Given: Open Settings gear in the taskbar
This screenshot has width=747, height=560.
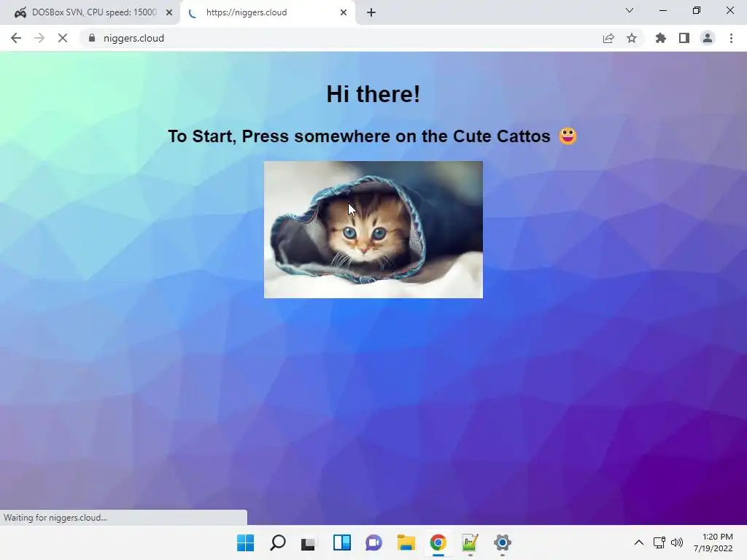Looking at the screenshot, I should click(x=502, y=542).
